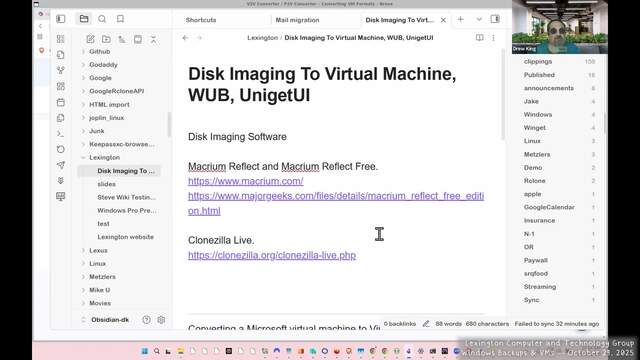Click the circular restore ribbon icon
Viewport: 640px width, 360px height.
click(x=61, y=149)
